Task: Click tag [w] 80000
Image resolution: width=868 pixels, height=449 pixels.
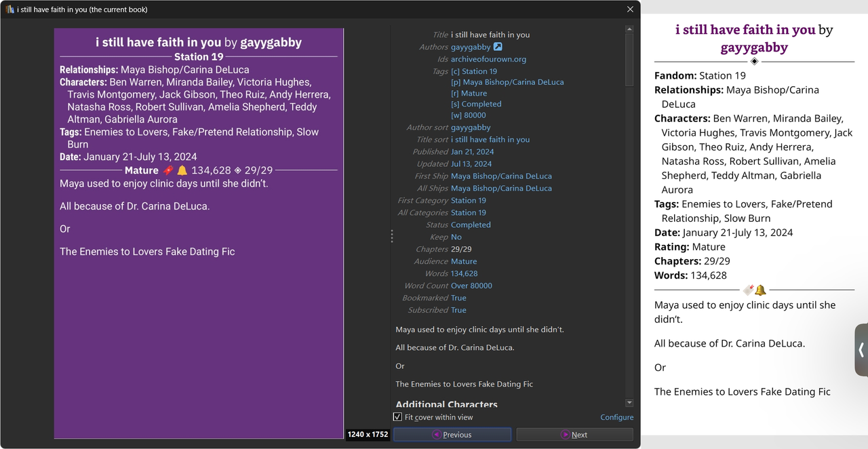Action: 469,115
